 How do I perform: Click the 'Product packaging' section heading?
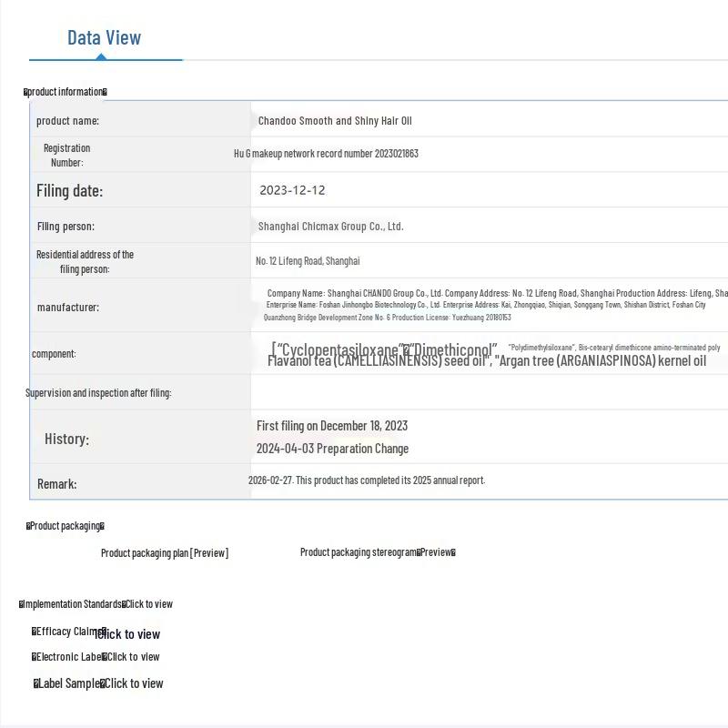pyautogui.click(x=65, y=526)
